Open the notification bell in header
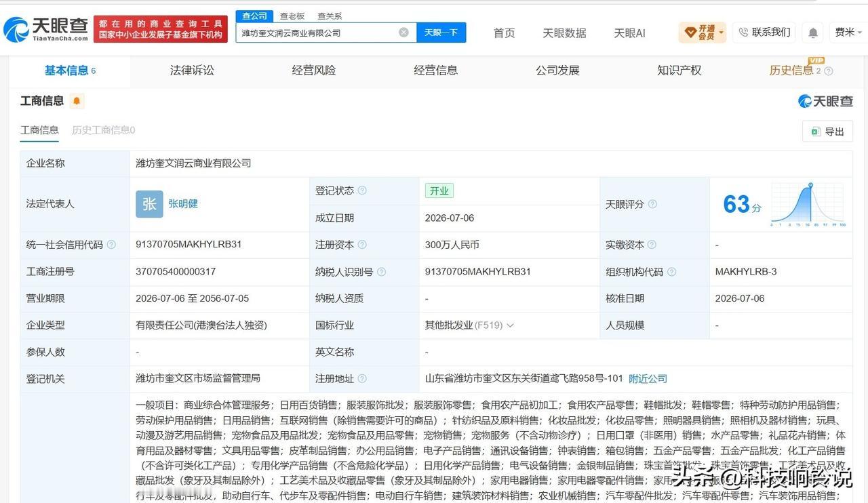 click(813, 33)
